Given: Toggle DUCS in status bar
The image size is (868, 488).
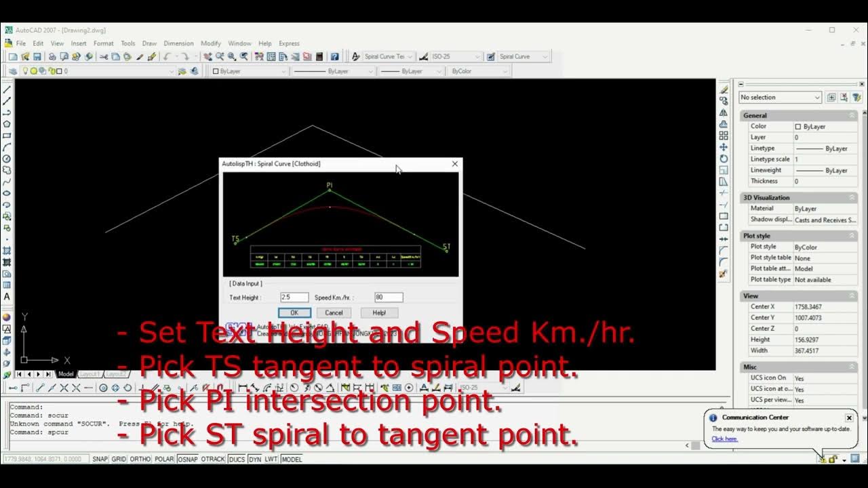Looking at the screenshot, I should point(237,459).
